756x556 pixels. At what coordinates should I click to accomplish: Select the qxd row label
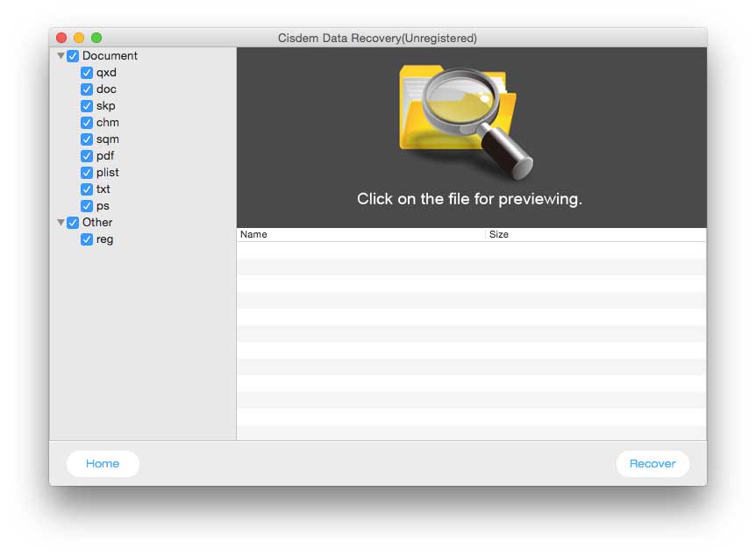click(x=106, y=73)
